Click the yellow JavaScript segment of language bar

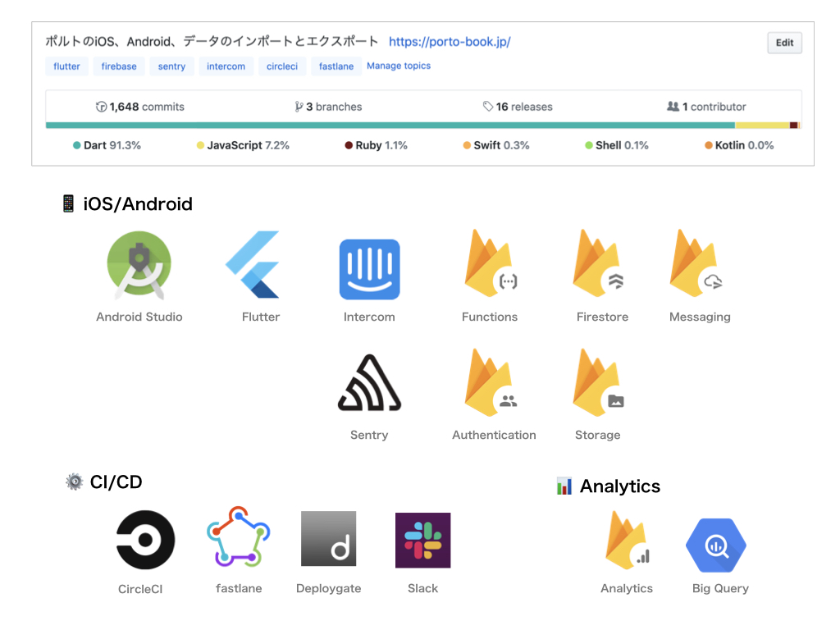(x=762, y=126)
